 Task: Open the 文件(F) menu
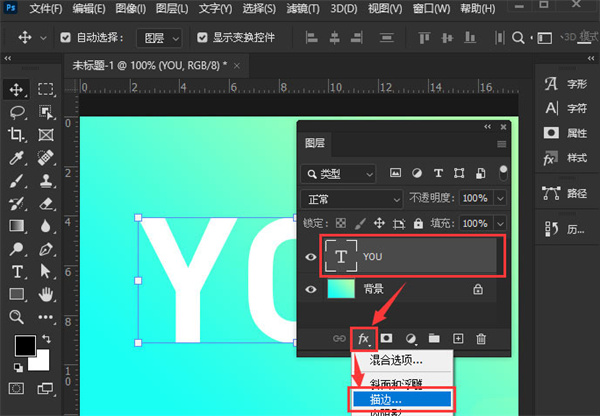tap(46, 8)
